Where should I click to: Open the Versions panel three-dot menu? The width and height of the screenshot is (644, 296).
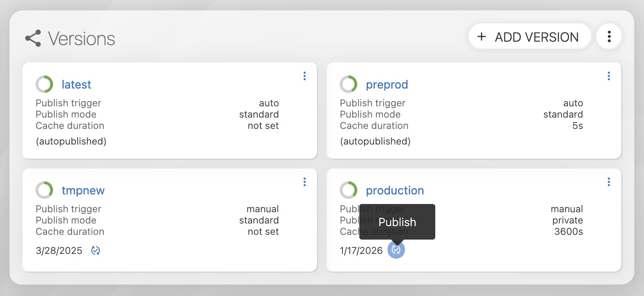609,37
